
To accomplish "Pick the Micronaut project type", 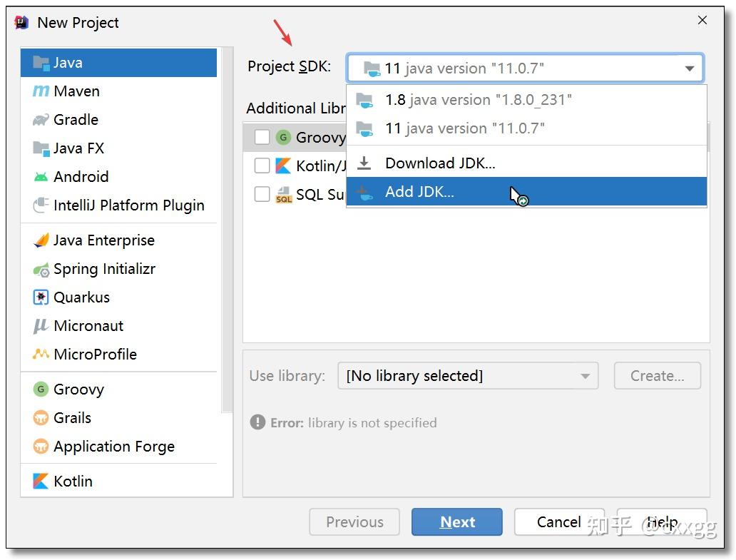I will pos(41,326).
